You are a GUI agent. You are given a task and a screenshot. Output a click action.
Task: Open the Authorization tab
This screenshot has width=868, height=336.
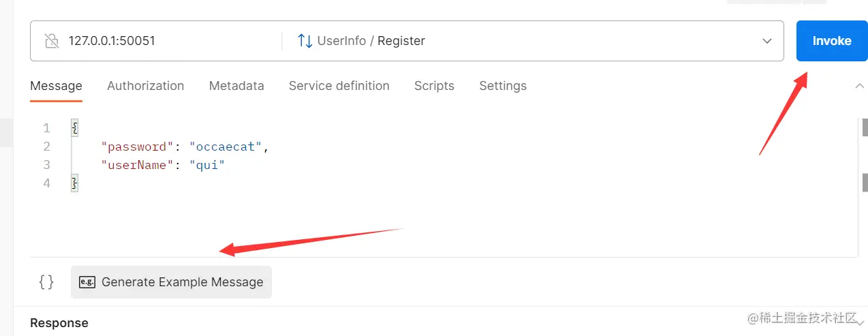(145, 86)
